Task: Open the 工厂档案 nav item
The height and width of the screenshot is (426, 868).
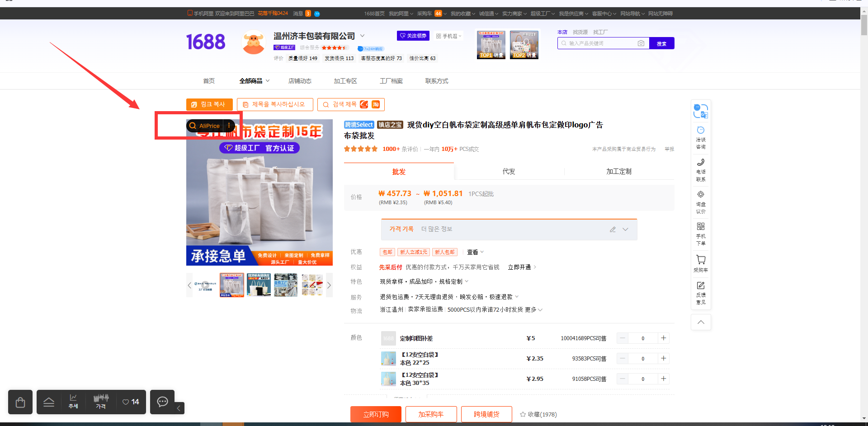Action: 391,81
